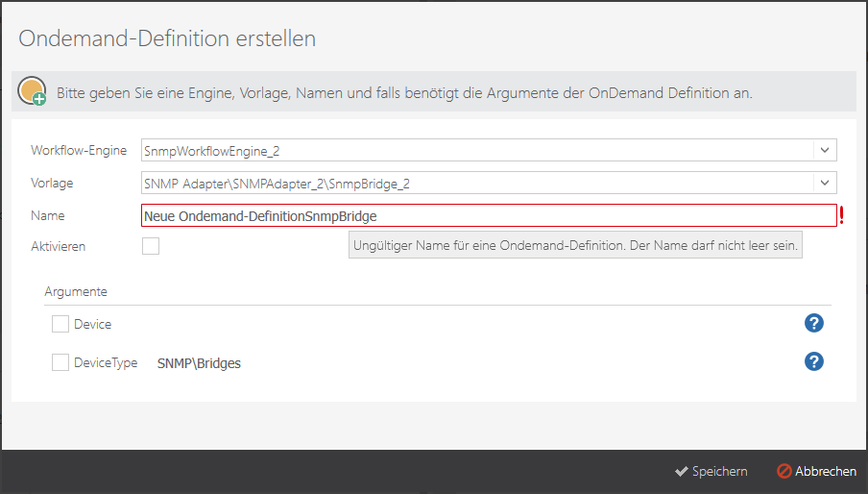The height and width of the screenshot is (494, 868).
Task: Click the invalid name tooltip message
Action: pyautogui.click(x=575, y=245)
